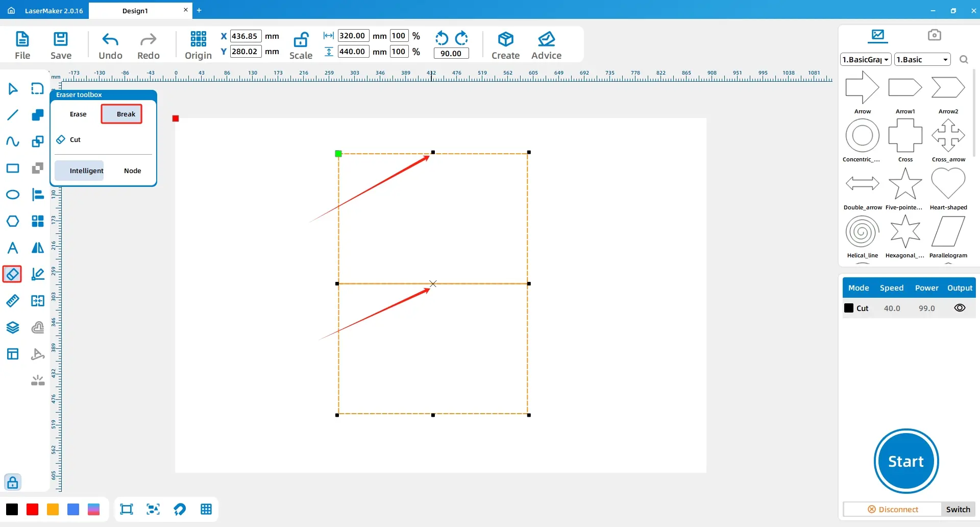Insert the Heart-shaped shape thumbnail
The image size is (980, 527).
coord(948,184)
